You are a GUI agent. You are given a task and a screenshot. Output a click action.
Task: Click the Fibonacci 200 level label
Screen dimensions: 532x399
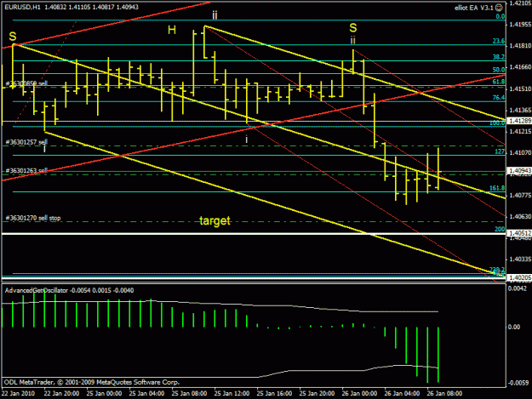click(x=500, y=229)
